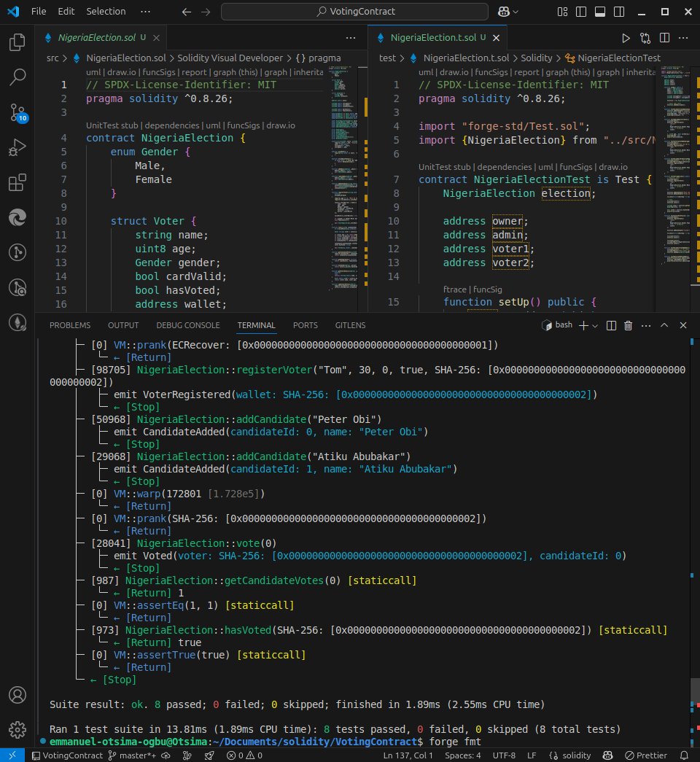Open the title bar menu overflow ellipsis
The width and height of the screenshot is (700, 762).
click(x=145, y=11)
